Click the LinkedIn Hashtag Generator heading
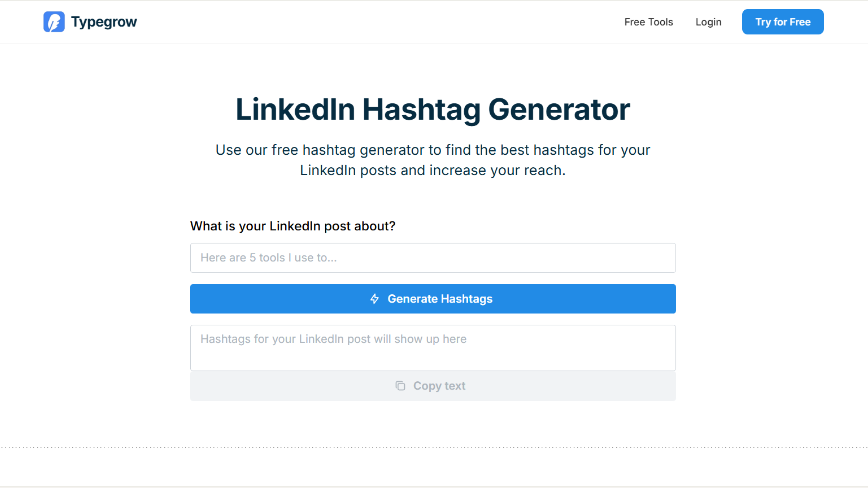Viewport: 868px width, 488px height. point(433,109)
